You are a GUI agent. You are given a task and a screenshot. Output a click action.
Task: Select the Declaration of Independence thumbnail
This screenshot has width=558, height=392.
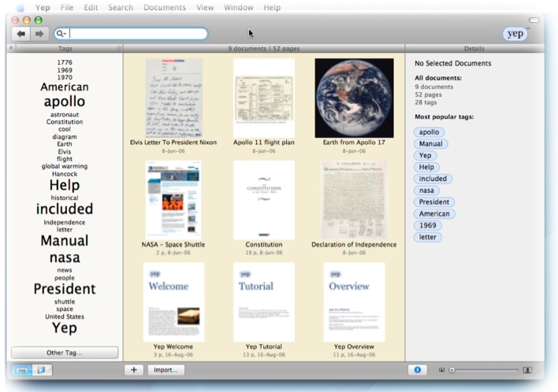354,200
